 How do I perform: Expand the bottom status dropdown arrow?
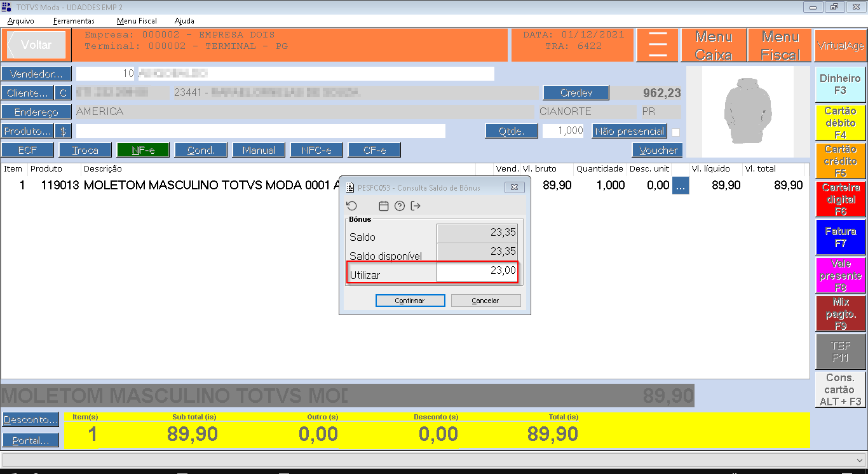click(861, 459)
